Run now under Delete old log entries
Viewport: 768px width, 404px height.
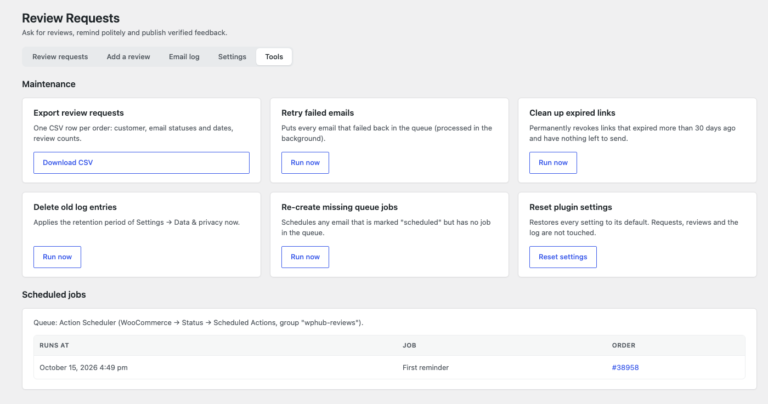coord(57,257)
